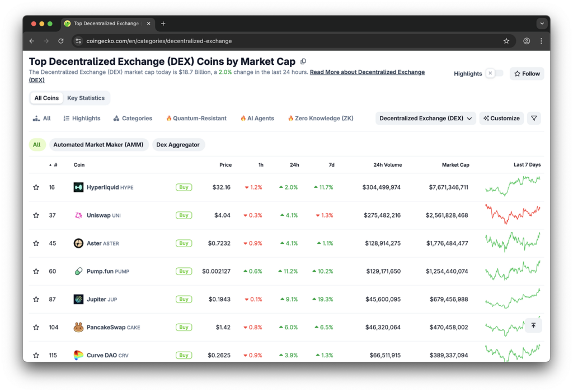Image resolution: width=573 pixels, height=392 pixels.
Task: Favorite Uniswap with its star icon
Action: click(36, 215)
